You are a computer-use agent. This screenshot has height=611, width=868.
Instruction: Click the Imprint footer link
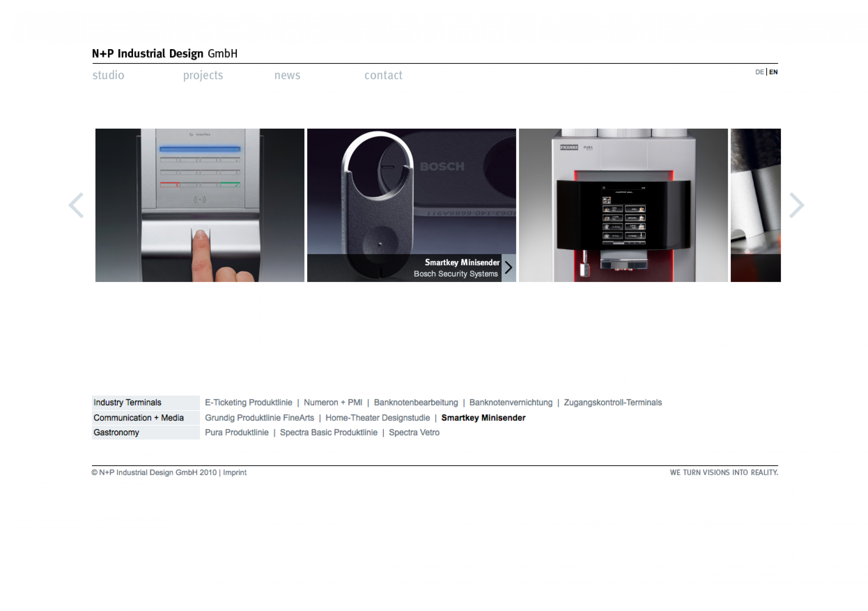(234, 472)
